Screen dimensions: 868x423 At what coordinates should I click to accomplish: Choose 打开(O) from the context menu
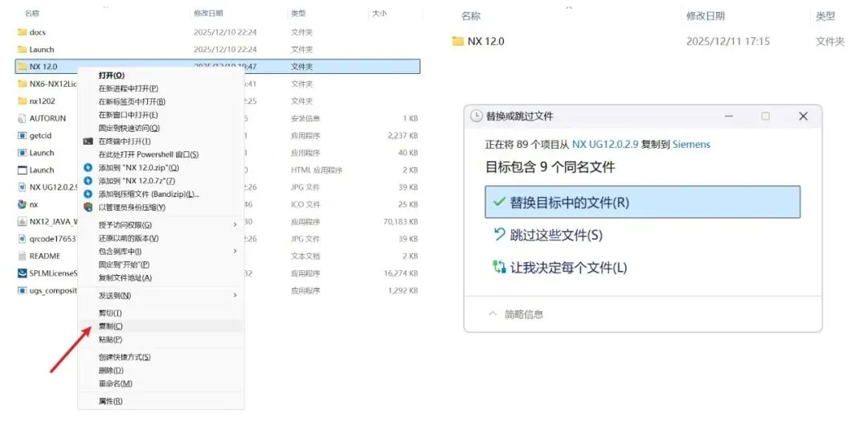click(x=112, y=76)
